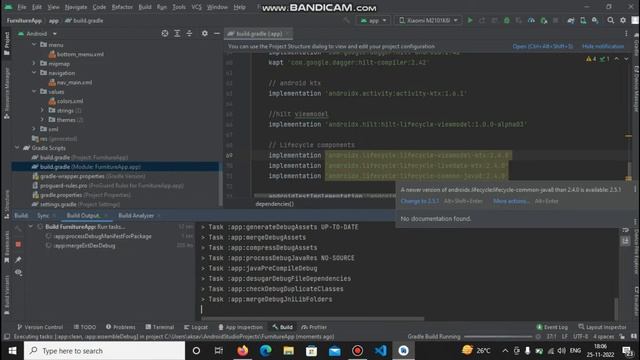Open the Windows Start menu
The height and width of the screenshot is (360, 640).
12,351
